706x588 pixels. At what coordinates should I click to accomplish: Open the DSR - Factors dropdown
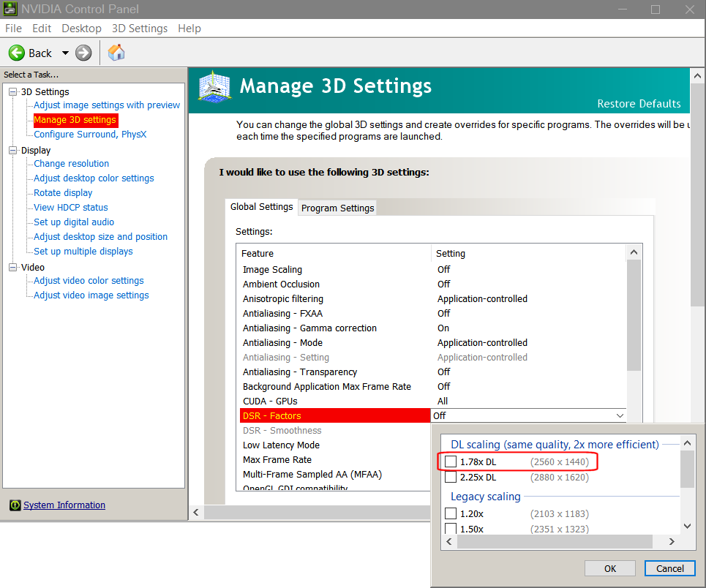tap(620, 416)
